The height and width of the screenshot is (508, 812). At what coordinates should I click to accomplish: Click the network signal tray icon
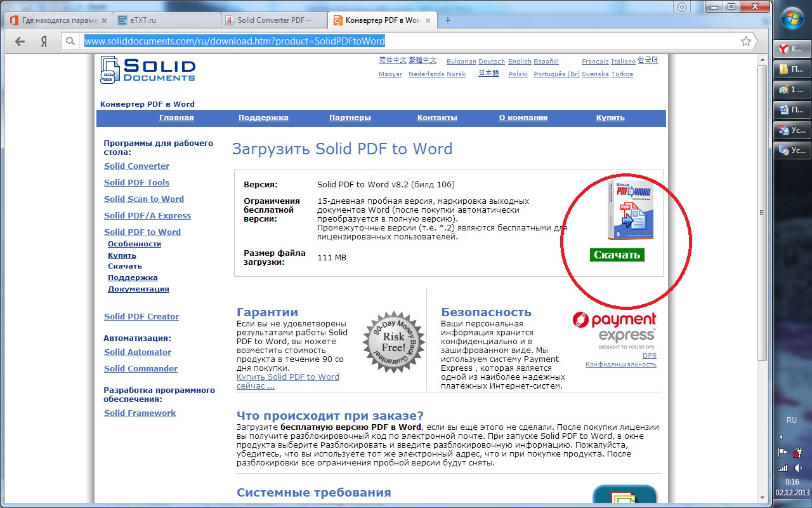coord(784,468)
